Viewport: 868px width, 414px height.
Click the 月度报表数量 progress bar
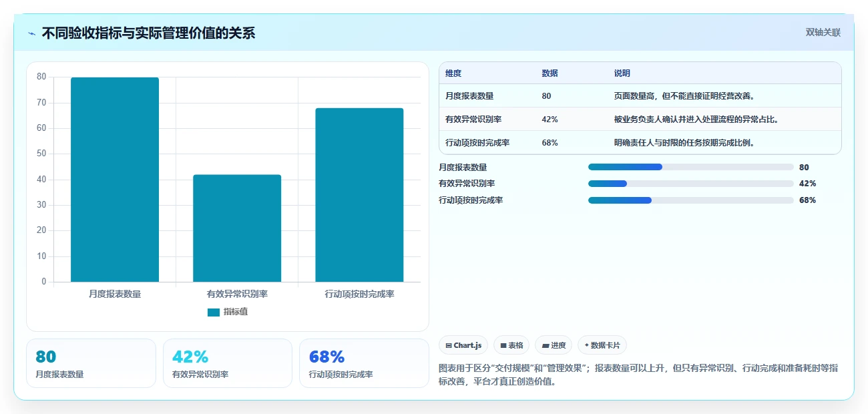click(691, 167)
